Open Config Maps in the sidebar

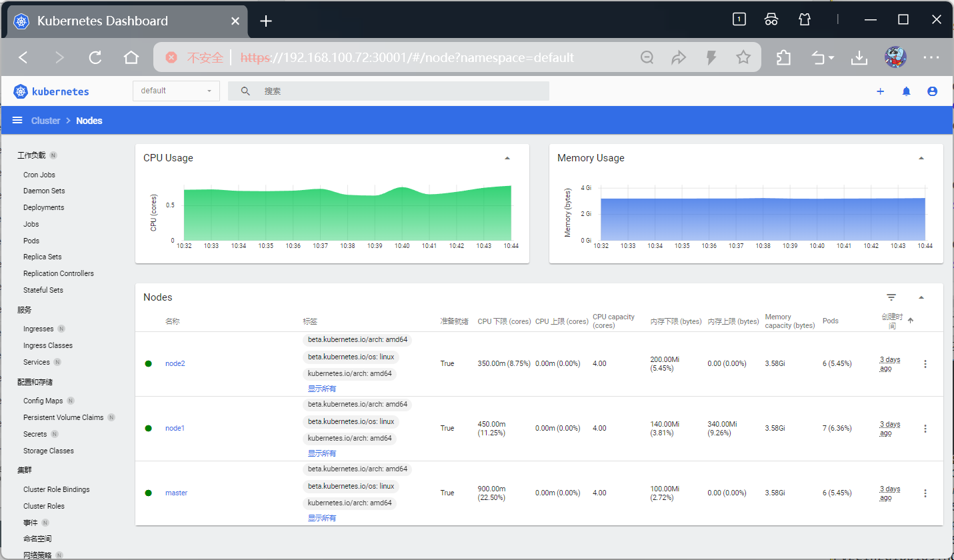(43, 401)
